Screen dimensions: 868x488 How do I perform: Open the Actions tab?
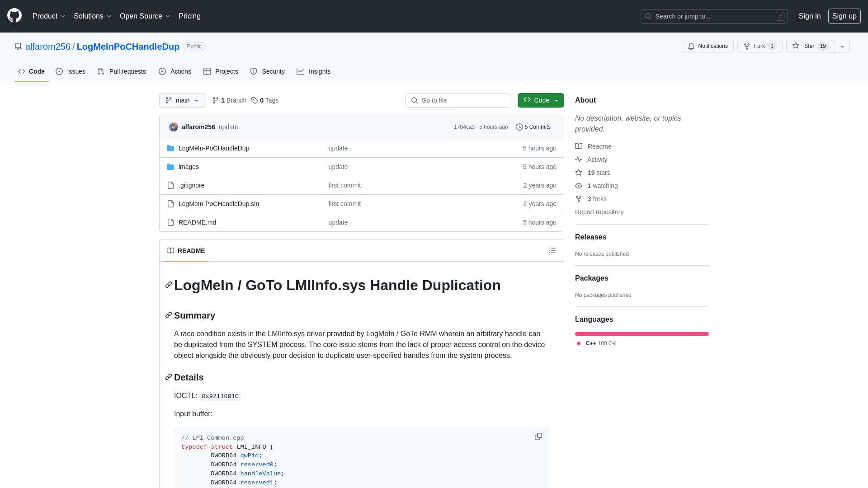point(175,71)
